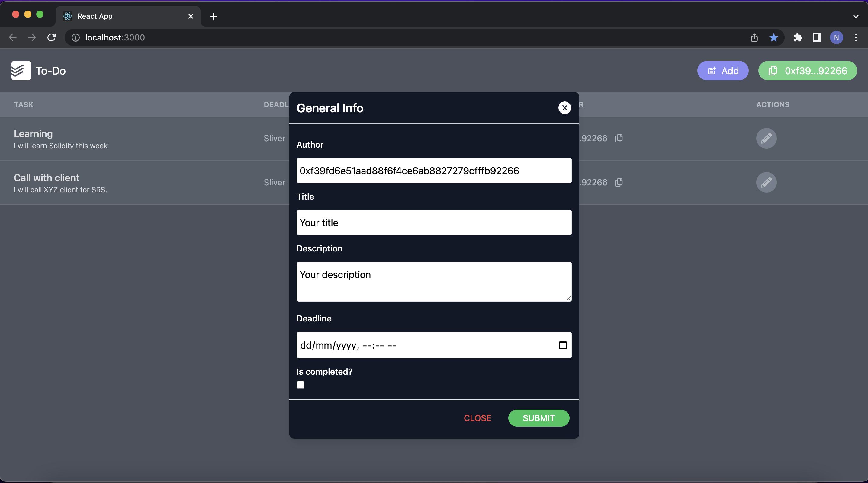Click the To-Do app logo icon
868x483 pixels.
[21, 71]
